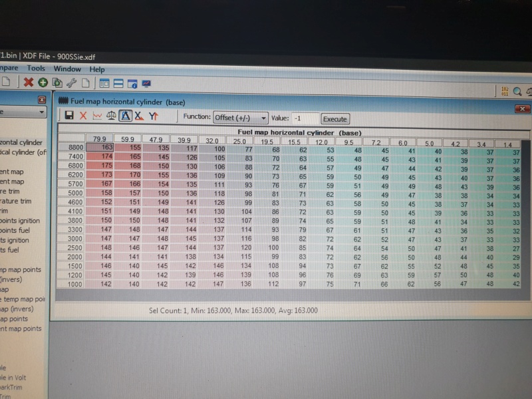This screenshot has width=532, height=399.
Task: Click the magnifying glass search icon
Action: tap(517, 91)
